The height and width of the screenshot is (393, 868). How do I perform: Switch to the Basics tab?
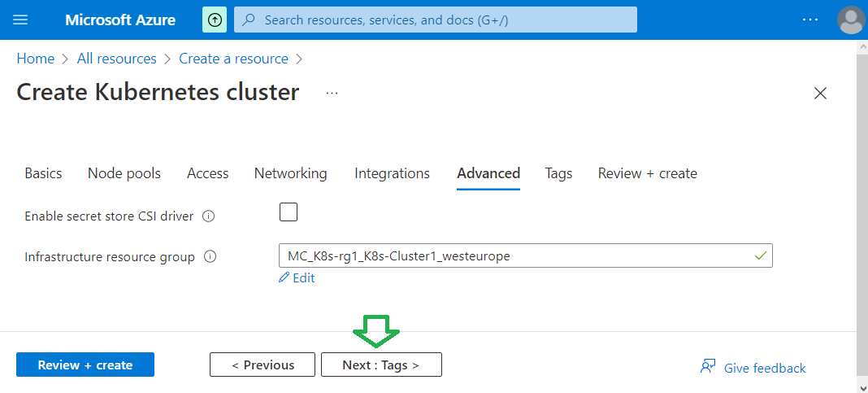tap(43, 173)
